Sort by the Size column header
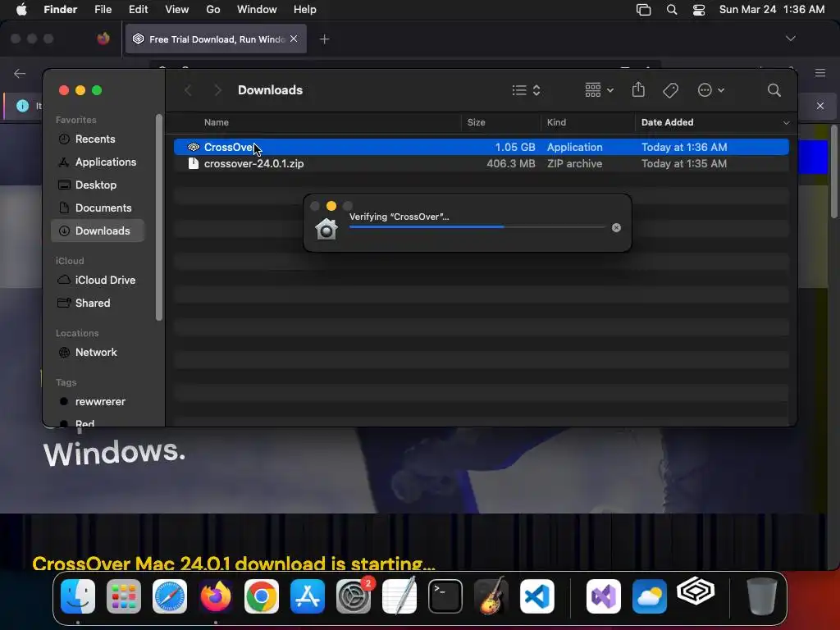Screen dimensions: 840x630 477,123
